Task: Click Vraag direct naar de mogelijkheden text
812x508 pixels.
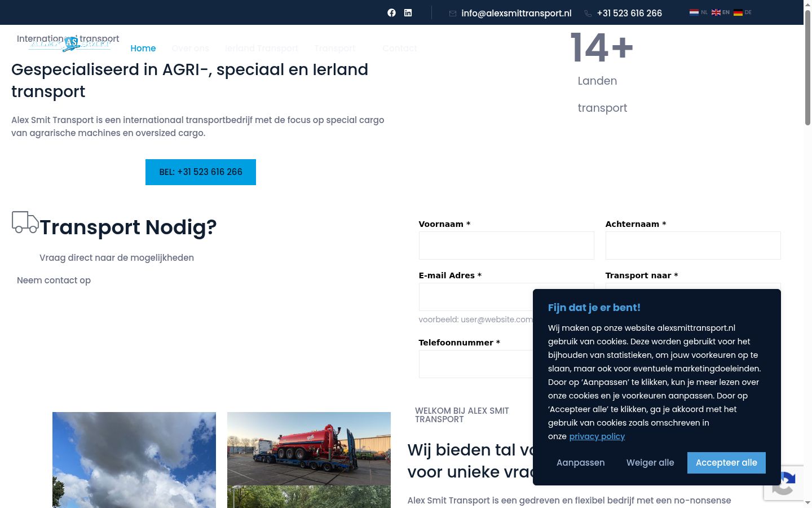Action: [x=117, y=258]
